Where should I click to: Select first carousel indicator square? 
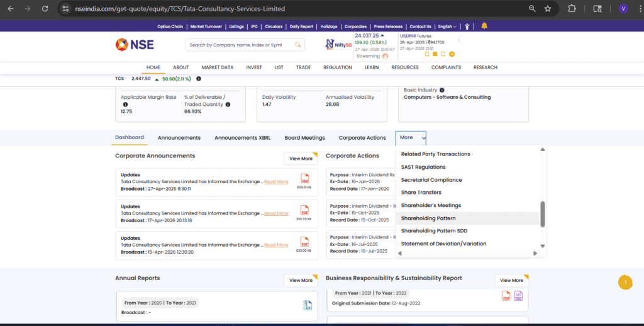click(x=427, y=54)
